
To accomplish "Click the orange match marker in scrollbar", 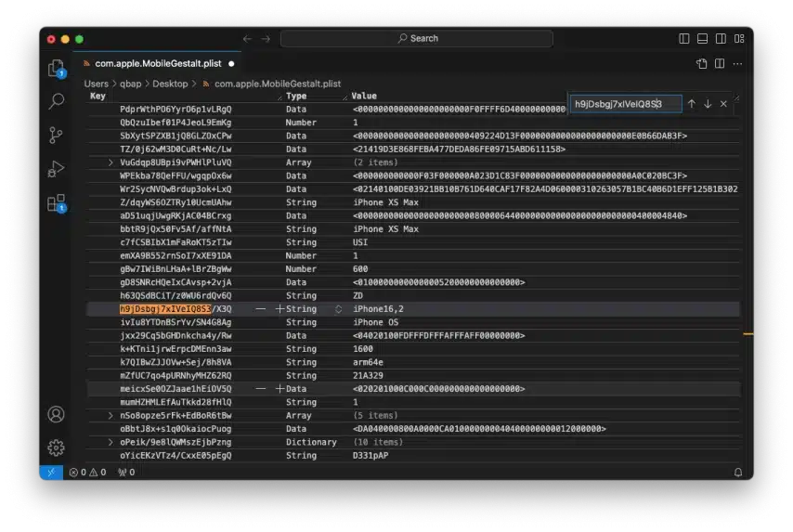I will coord(748,333).
